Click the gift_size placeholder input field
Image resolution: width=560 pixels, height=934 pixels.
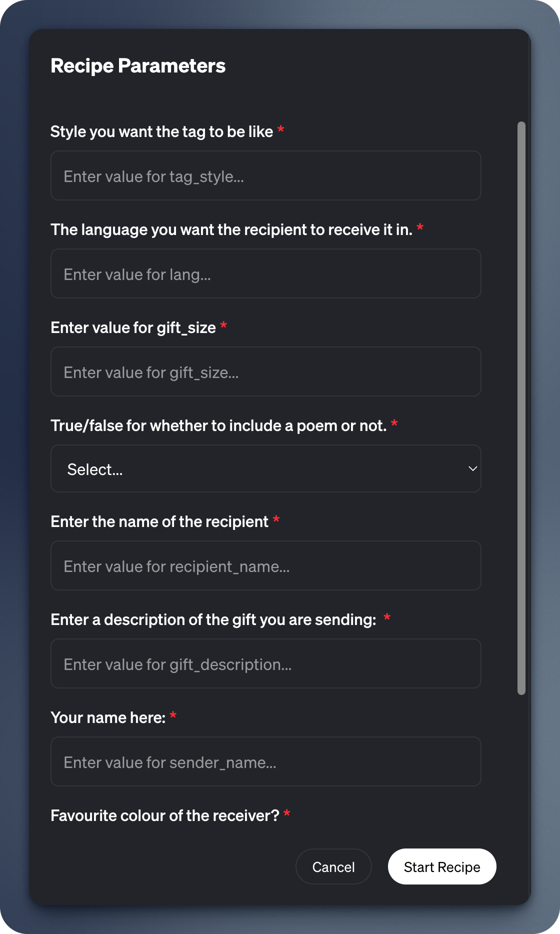tap(265, 372)
